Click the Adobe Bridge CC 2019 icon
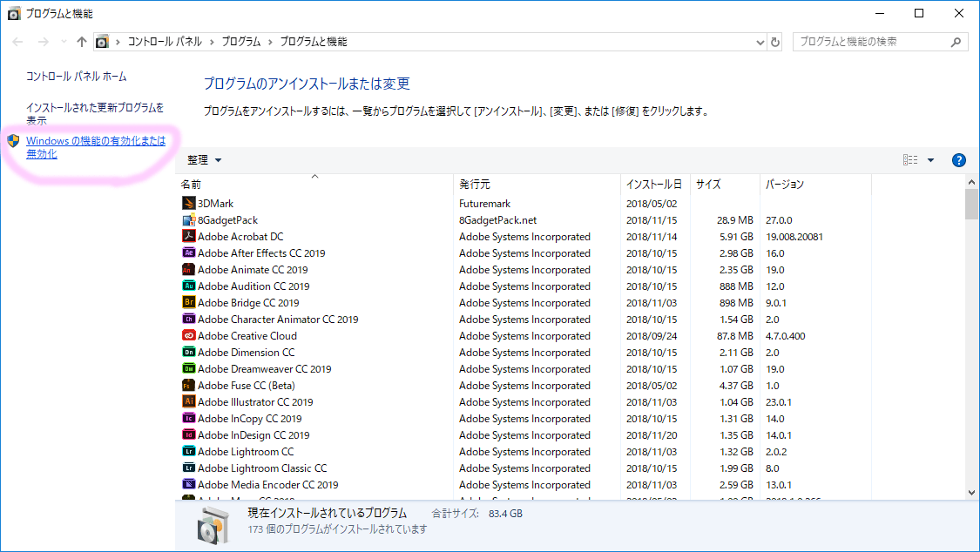 coord(188,302)
